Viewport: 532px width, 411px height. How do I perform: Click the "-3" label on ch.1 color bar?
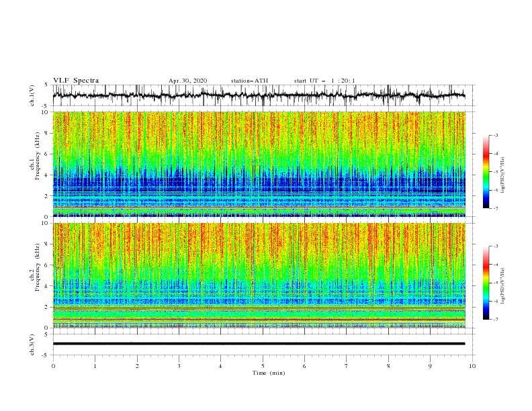pyautogui.click(x=496, y=135)
